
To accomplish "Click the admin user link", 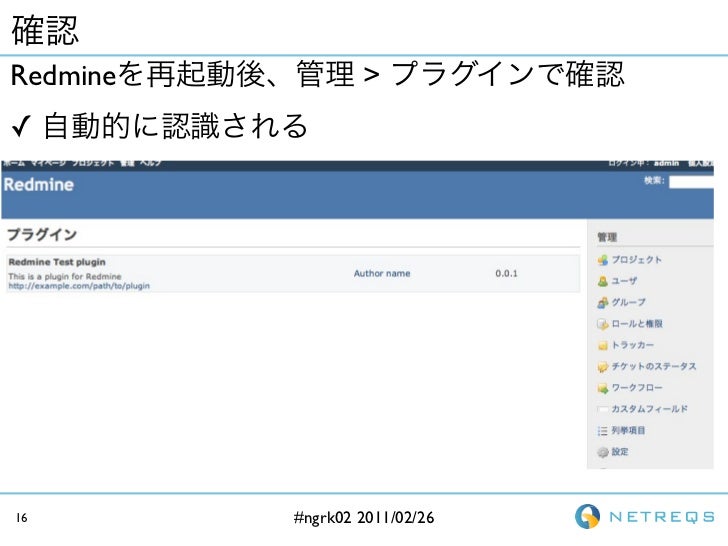I will click(x=666, y=163).
